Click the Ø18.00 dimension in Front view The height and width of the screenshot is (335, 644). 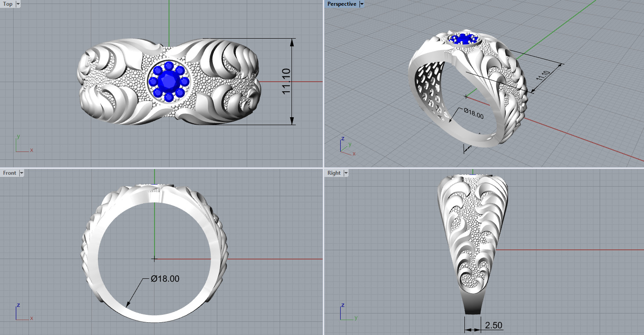(x=165, y=278)
